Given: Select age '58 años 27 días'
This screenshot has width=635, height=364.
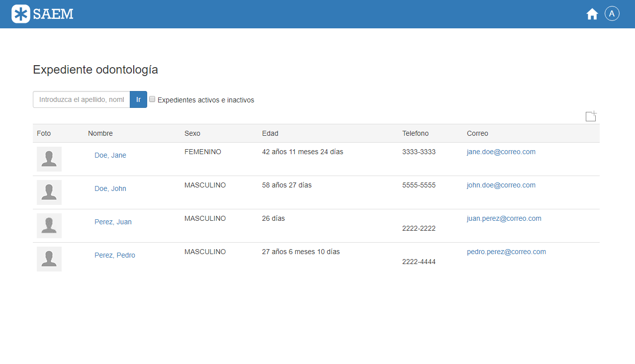Looking at the screenshot, I should (x=287, y=185).
